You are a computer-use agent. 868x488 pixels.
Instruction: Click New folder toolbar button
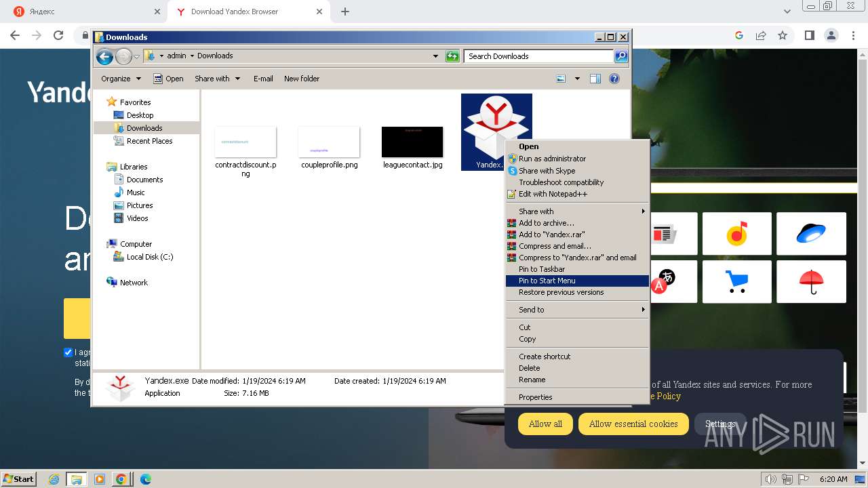pyautogui.click(x=302, y=79)
